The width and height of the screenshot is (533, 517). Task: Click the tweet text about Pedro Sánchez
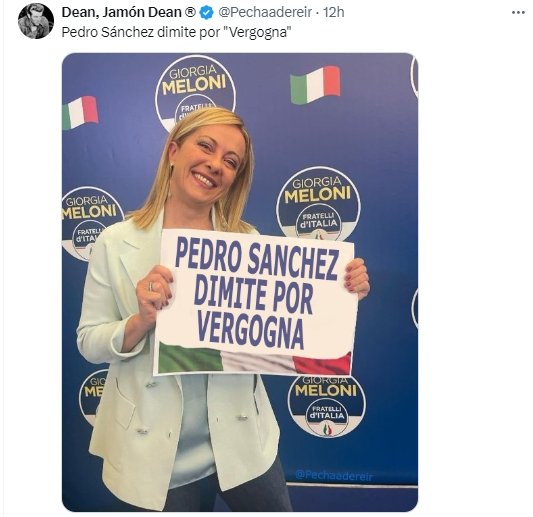pos(176,32)
